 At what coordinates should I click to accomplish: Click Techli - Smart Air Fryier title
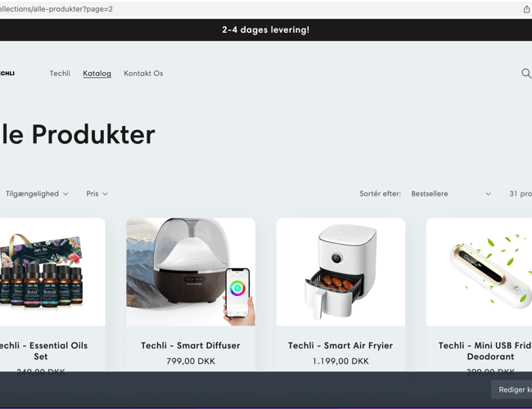(x=340, y=345)
